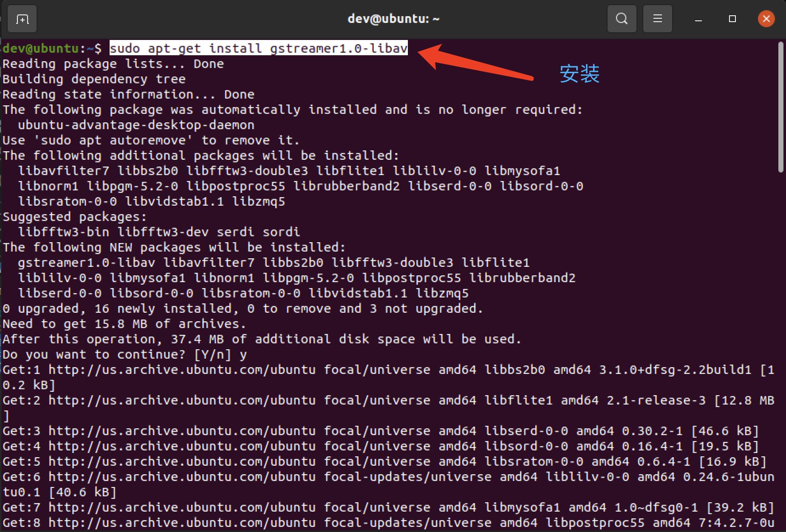Close the terminal with the red X

766,19
